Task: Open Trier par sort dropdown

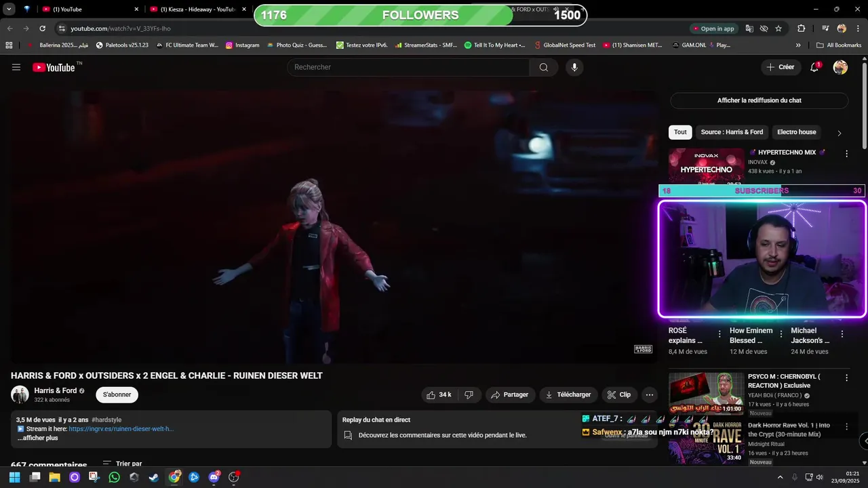Action: pos(122,464)
